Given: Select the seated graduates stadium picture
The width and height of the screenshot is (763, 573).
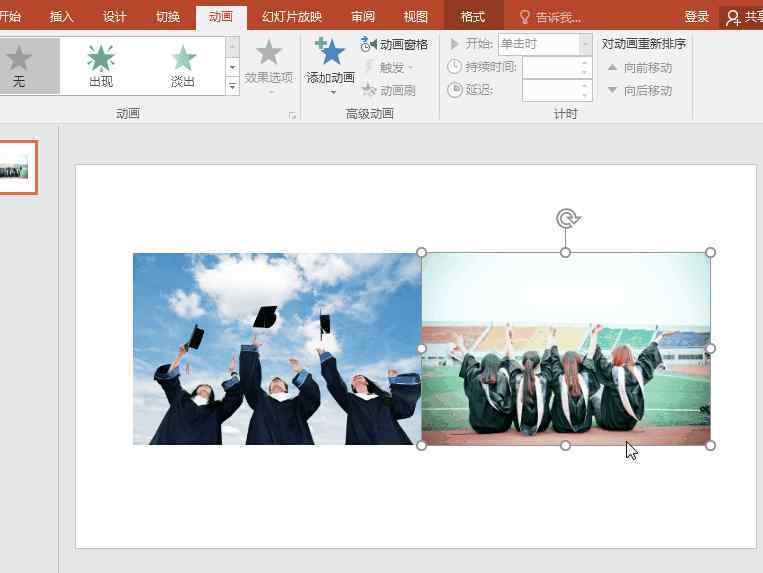Looking at the screenshot, I should [x=566, y=349].
